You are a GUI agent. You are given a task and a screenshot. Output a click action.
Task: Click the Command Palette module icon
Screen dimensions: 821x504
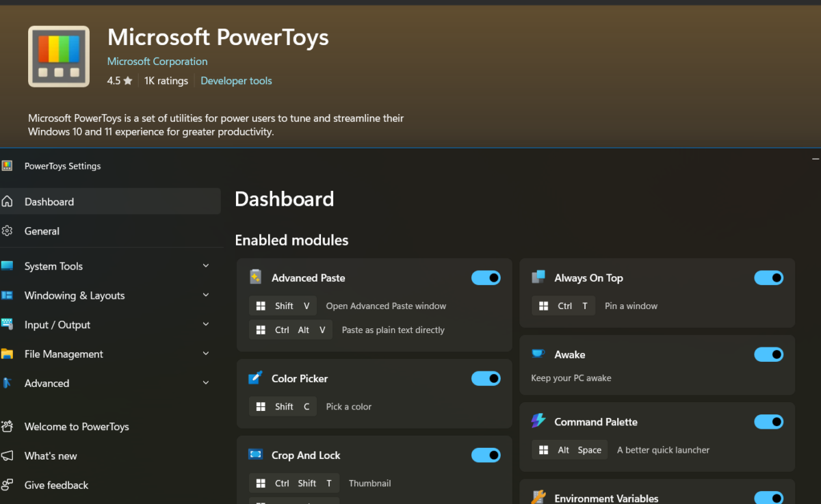538,421
